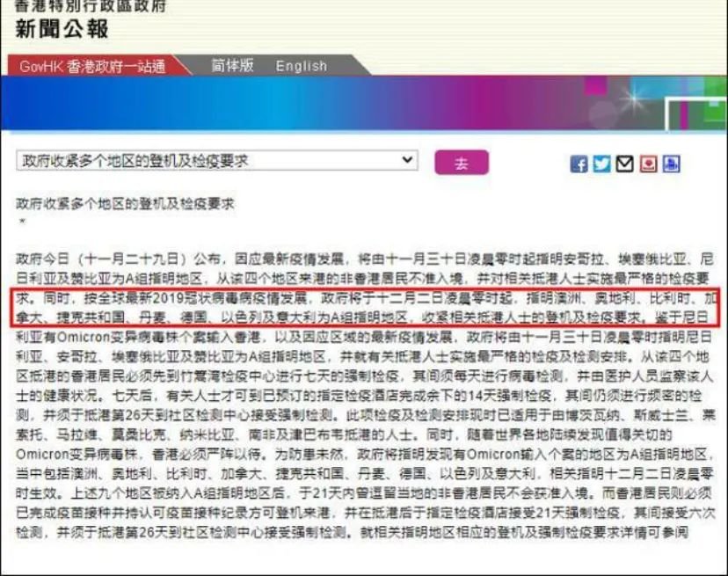Click the pink square on the banner

pyautogui.click(x=595, y=86)
